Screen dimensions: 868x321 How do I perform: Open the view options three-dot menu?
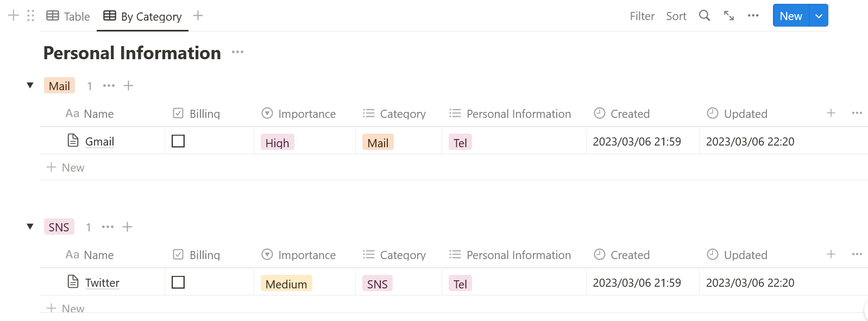click(753, 16)
